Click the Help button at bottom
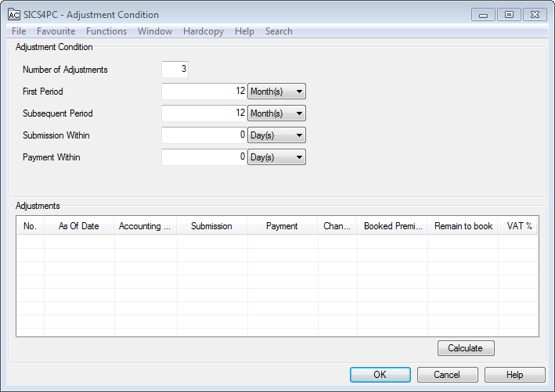The width and height of the screenshot is (555, 392). click(x=514, y=375)
